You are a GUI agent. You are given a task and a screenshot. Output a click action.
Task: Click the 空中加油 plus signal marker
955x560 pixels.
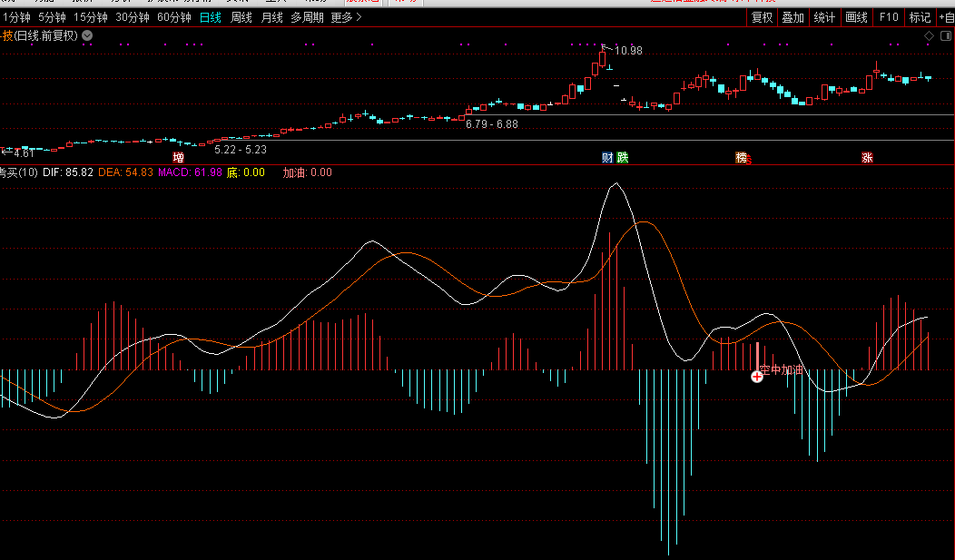coord(757,376)
